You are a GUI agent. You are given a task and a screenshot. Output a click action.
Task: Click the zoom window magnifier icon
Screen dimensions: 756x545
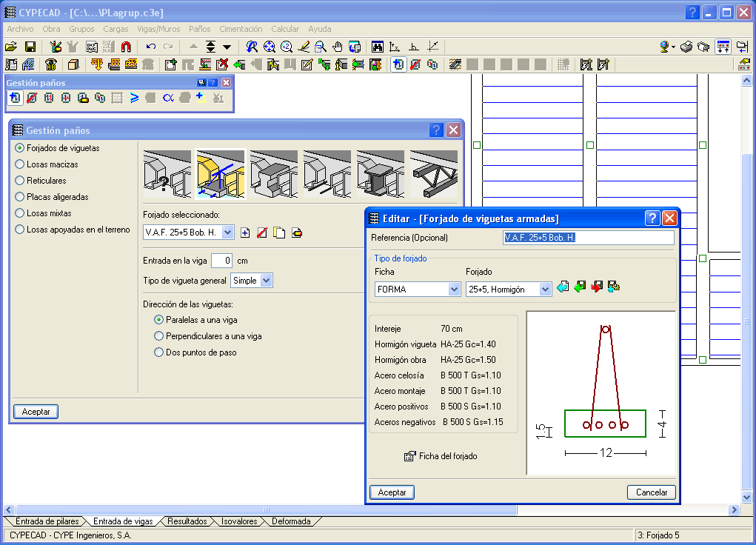(320, 47)
